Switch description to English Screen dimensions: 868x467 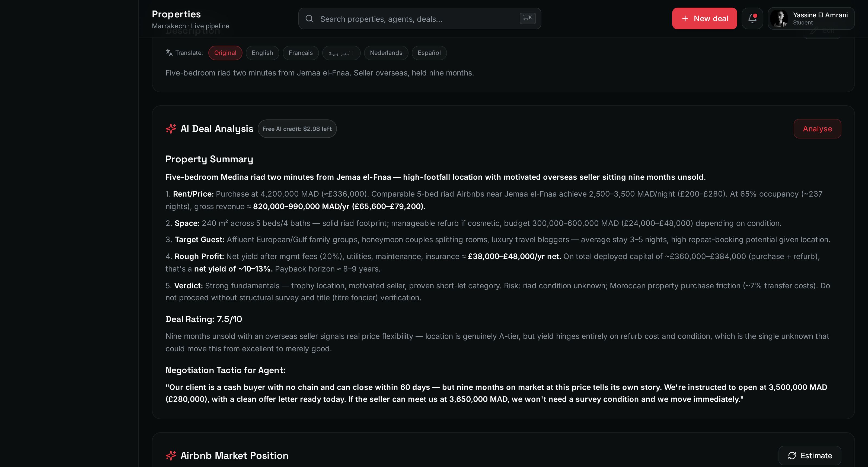(262, 53)
